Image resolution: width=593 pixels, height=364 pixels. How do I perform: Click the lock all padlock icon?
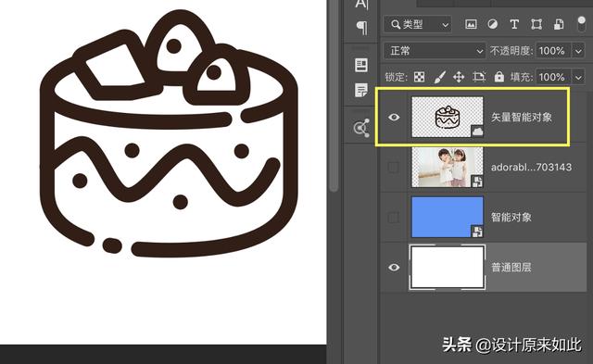(x=499, y=77)
